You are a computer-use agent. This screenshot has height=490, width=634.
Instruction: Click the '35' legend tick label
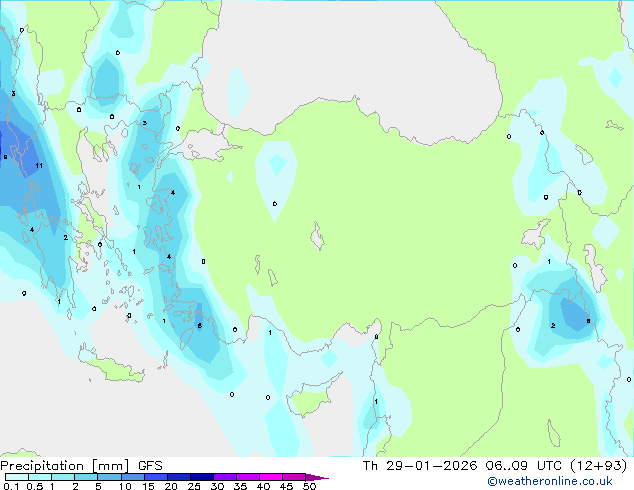point(240,486)
